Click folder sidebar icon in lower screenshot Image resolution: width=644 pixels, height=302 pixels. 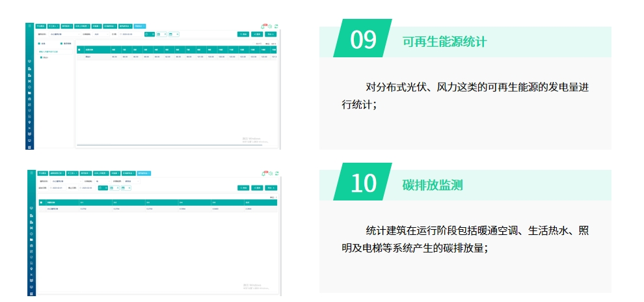coord(30,240)
